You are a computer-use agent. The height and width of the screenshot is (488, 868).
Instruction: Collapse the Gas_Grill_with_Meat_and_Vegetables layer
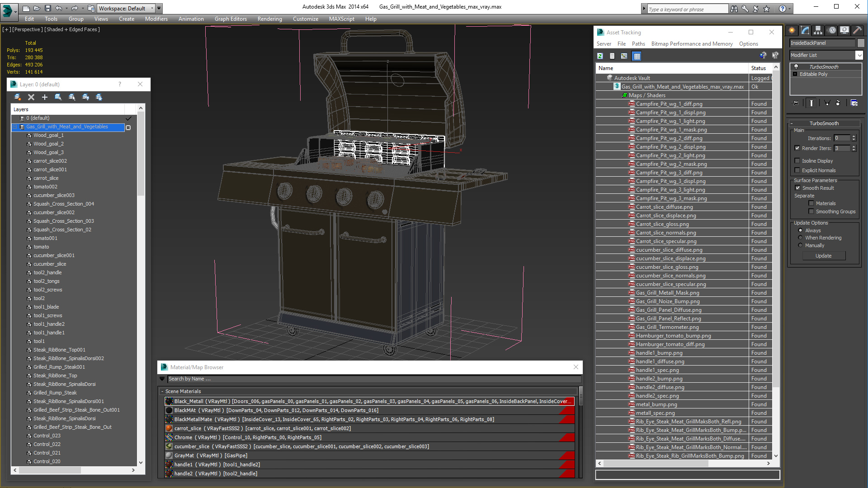pos(15,127)
